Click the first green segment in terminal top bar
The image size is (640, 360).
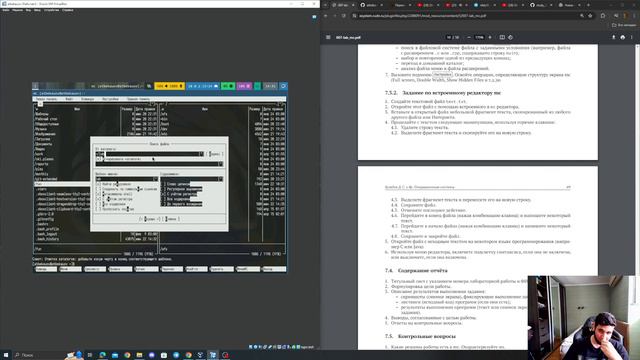click(228, 86)
